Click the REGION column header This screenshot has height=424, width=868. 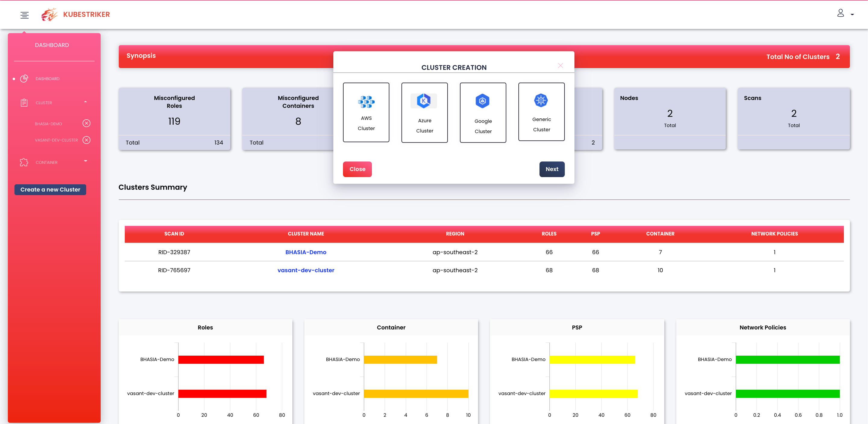(x=455, y=234)
